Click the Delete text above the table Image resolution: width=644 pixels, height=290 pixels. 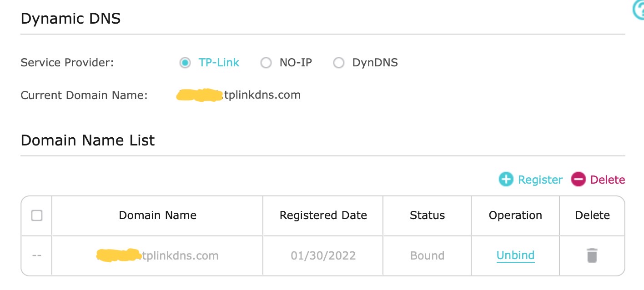point(607,180)
